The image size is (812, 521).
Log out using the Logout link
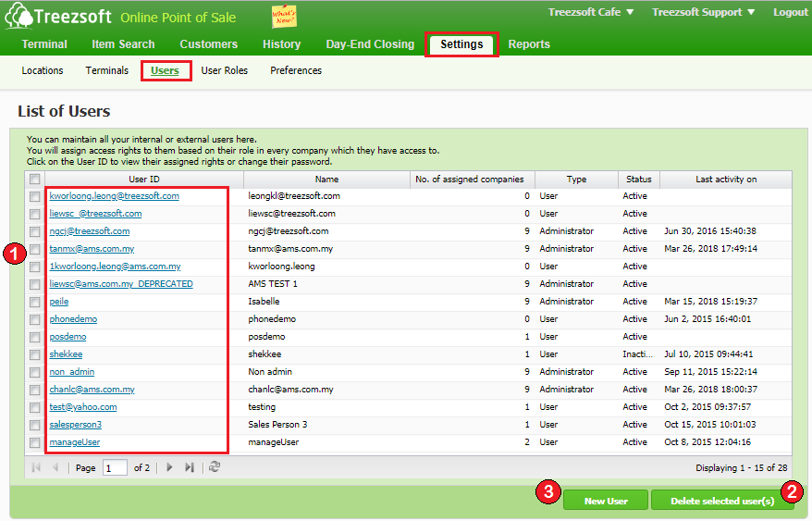point(790,12)
